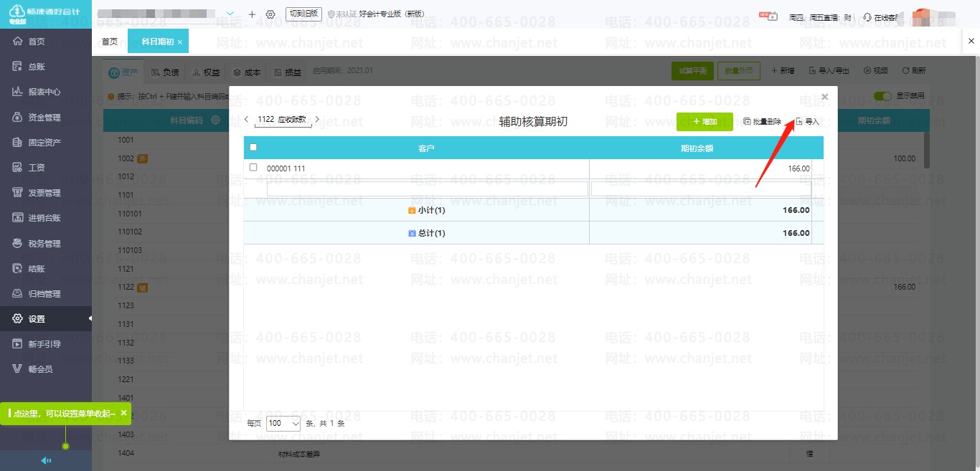Click the settings gear in top bar
The image size is (980, 471).
[x=270, y=14]
